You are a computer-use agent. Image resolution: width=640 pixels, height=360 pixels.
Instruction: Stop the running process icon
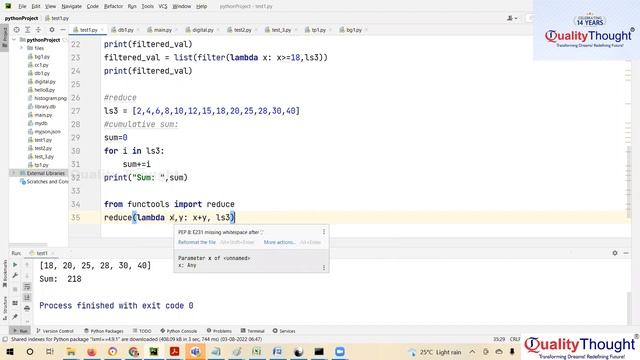(x=15, y=289)
